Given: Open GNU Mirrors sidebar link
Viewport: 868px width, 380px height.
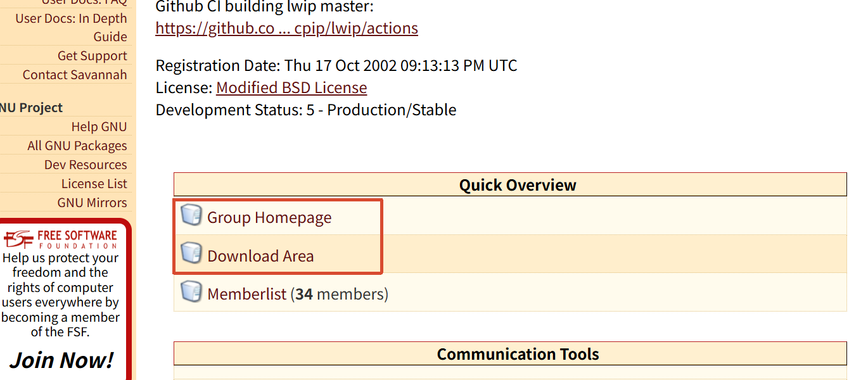Looking at the screenshot, I should 92,203.
